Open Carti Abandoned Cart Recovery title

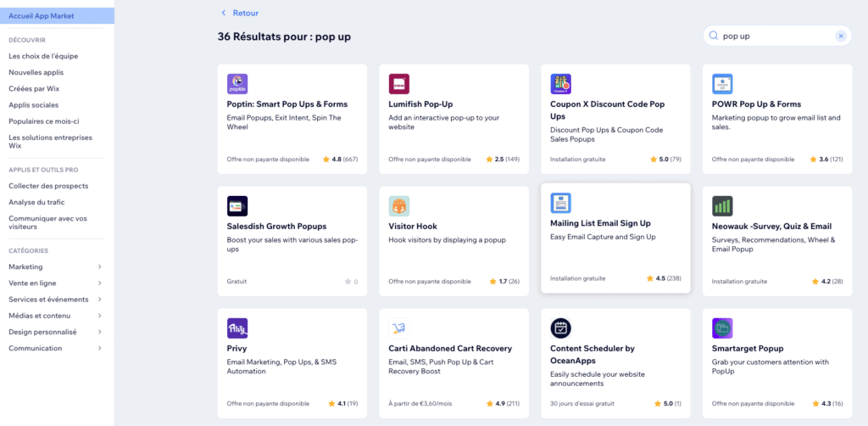450,349
